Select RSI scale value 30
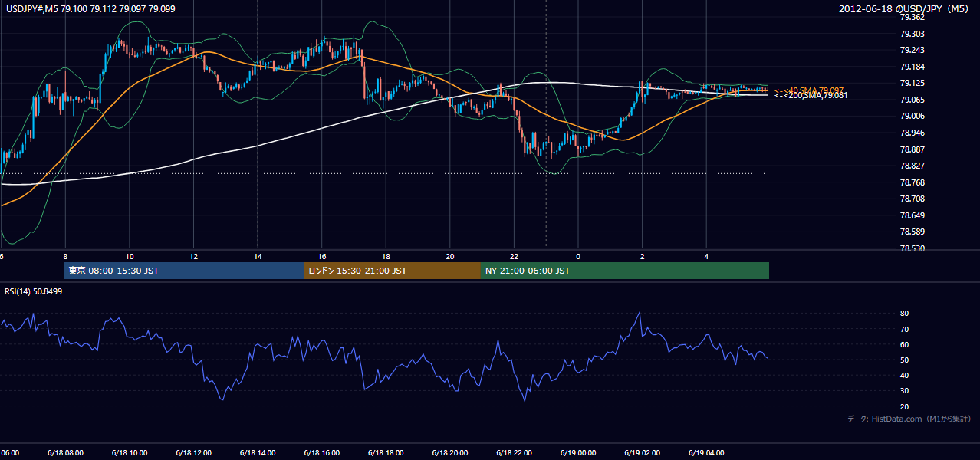Screen dimensions: 980x460 pos(905,391)
